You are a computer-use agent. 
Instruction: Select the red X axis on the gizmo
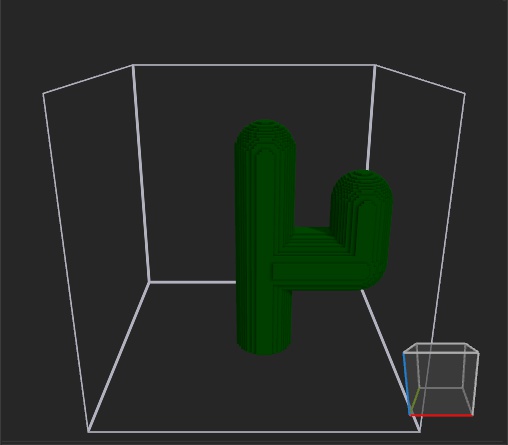tap(441, 415)
